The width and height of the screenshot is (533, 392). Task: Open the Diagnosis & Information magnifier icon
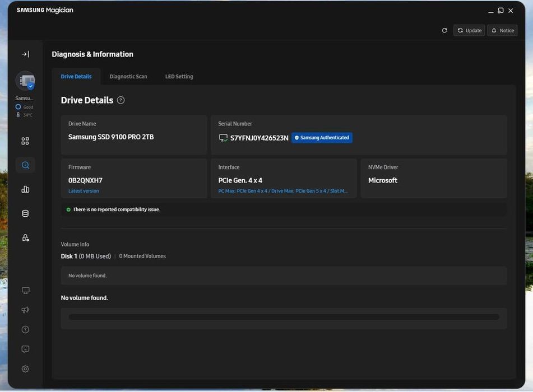pyautogui.click(x=25, y=165)
